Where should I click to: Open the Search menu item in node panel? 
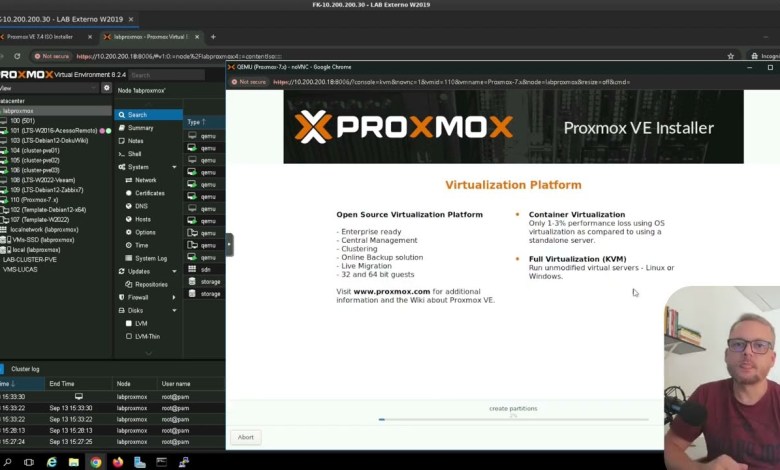(x=148, y=115)
